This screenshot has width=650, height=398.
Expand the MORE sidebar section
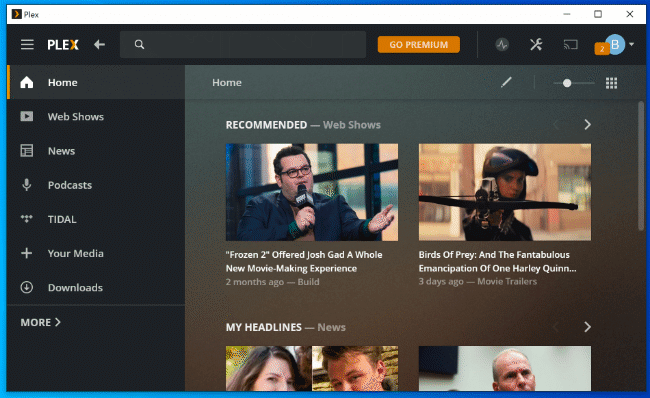coord(41,322)
